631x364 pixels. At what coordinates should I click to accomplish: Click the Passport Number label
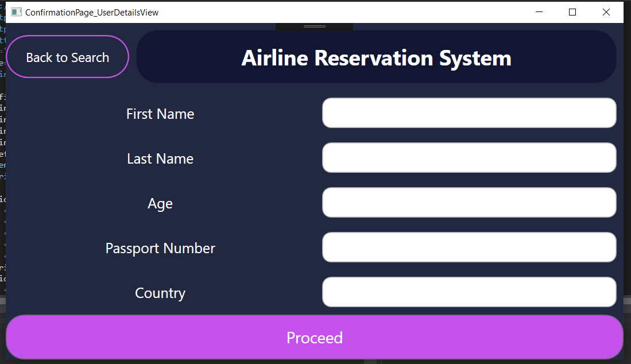click(x=160, y=248)
